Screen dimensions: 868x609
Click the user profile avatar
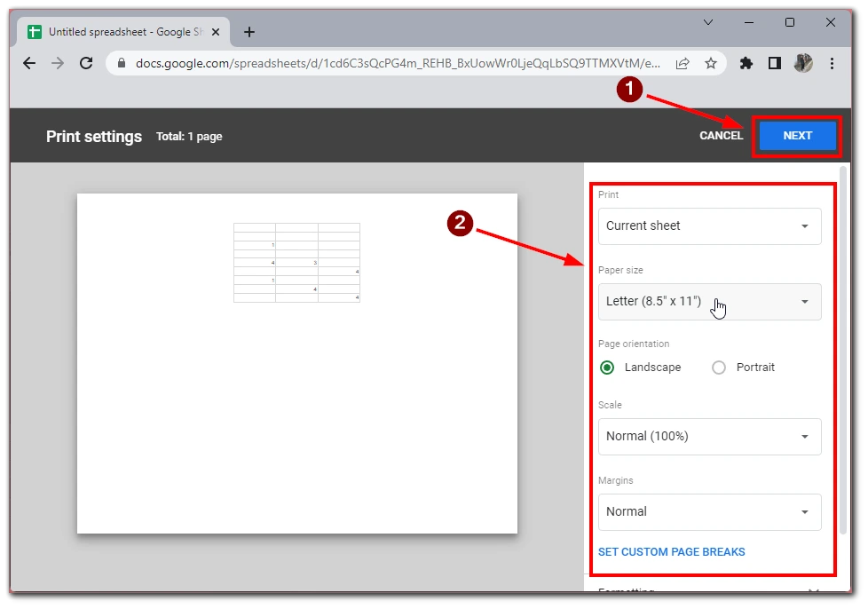pos(803,63)
